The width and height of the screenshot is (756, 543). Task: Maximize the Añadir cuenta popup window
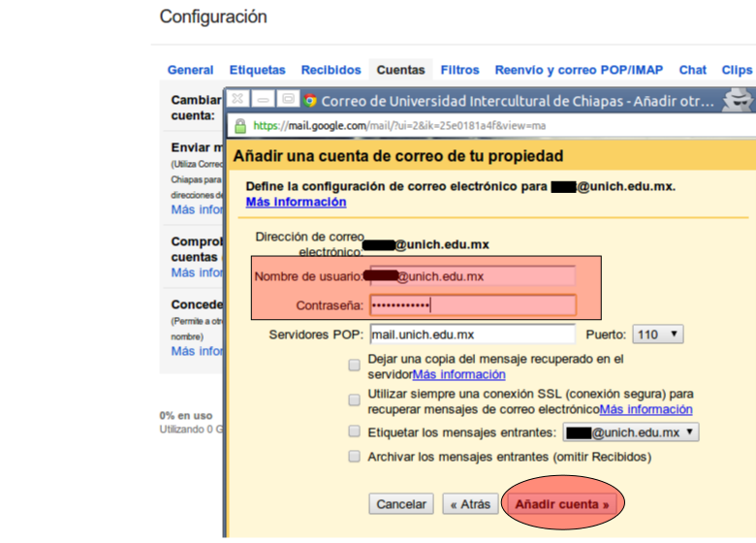[x=288, y=99]
